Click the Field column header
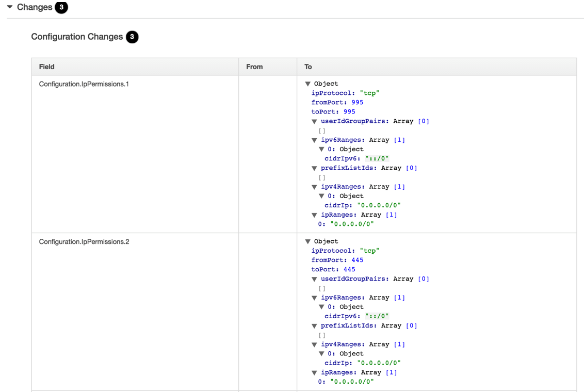584x392 pixels. pos(47,67)
